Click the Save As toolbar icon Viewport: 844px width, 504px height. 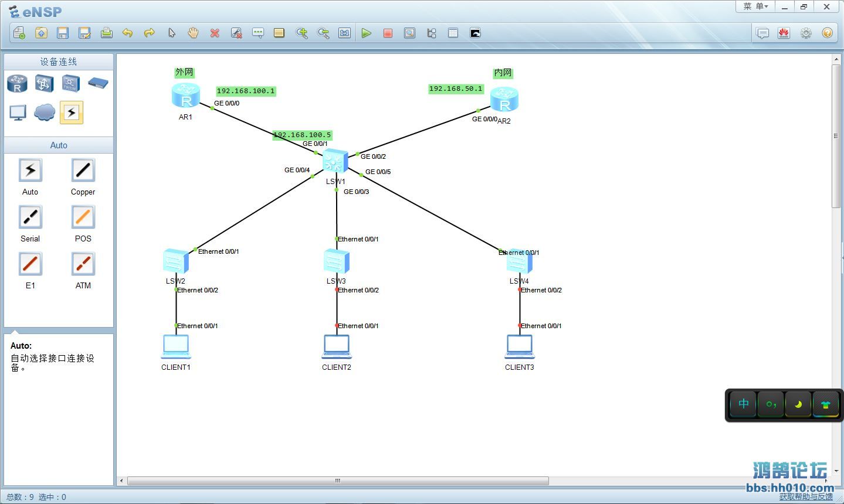click(84, 33)
